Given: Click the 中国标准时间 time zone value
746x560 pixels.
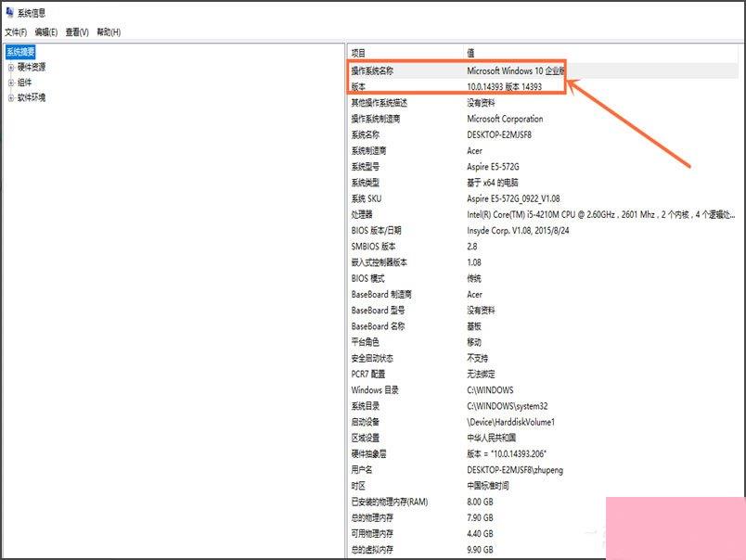Looking at the screenshot, I should pos(488,486).
